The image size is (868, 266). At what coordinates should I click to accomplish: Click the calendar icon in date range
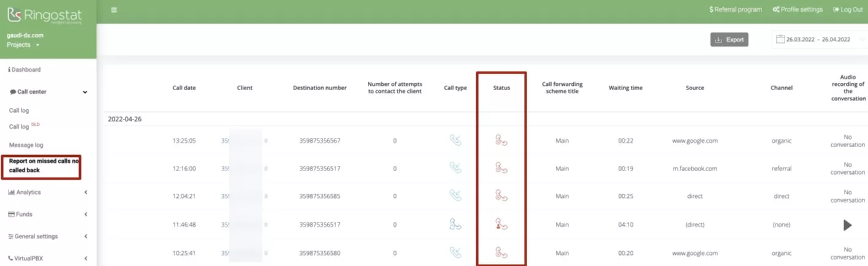click(780, 39)
